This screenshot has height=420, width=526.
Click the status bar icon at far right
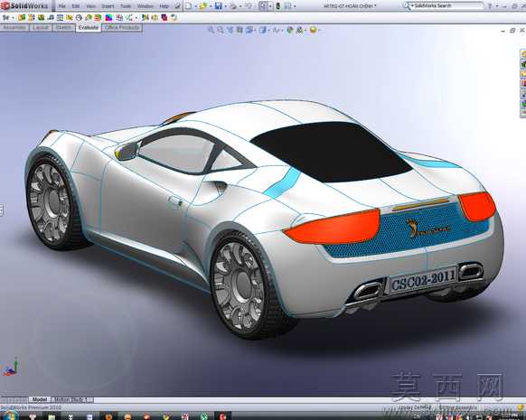click(521, 406)
